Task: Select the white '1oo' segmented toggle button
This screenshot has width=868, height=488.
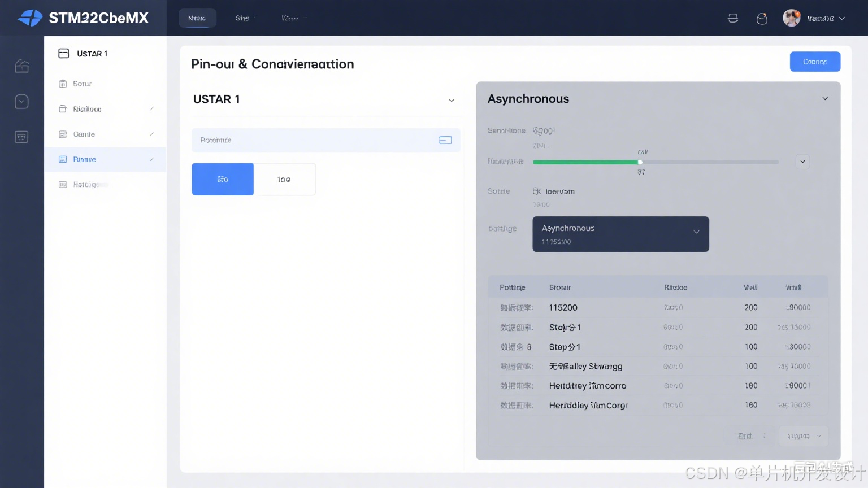Action: point(284,179)
